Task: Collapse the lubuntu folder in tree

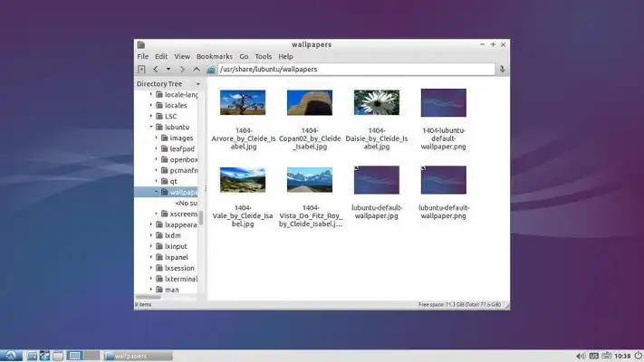Action: pyautogui.click(x=151, y=128)
